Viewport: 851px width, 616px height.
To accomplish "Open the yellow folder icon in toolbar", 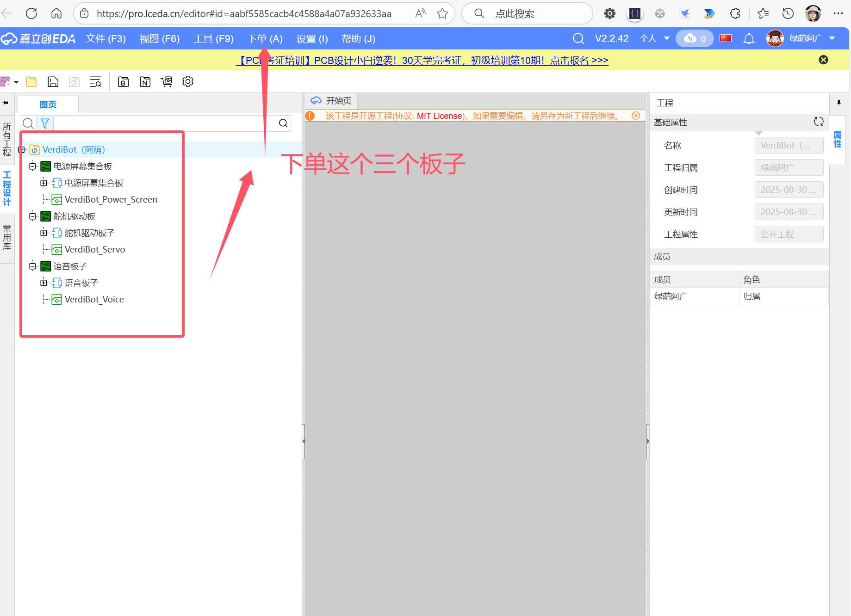I will tap(31, 82).
